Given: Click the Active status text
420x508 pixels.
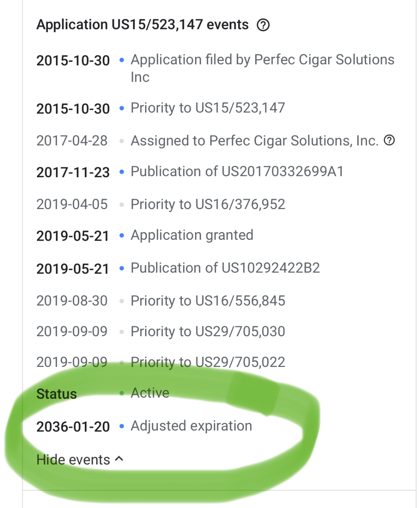Looking at the screenshot, I should (x=150, y=393).
